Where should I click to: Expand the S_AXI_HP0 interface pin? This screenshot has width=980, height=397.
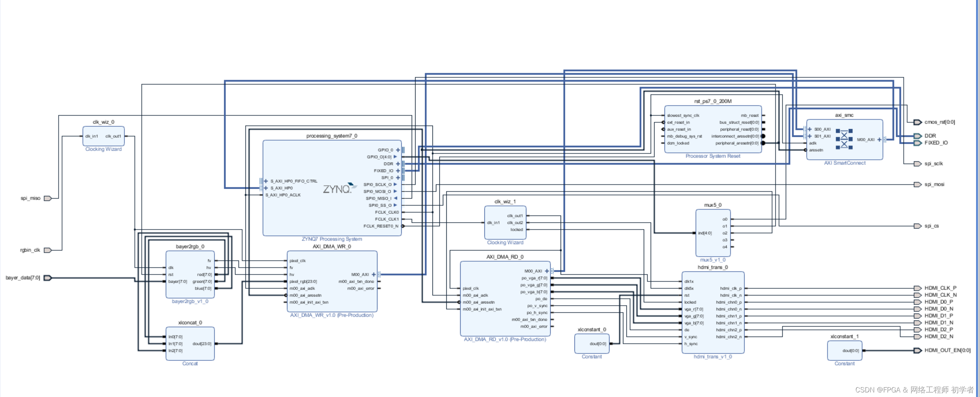click(x=266, y=188)
